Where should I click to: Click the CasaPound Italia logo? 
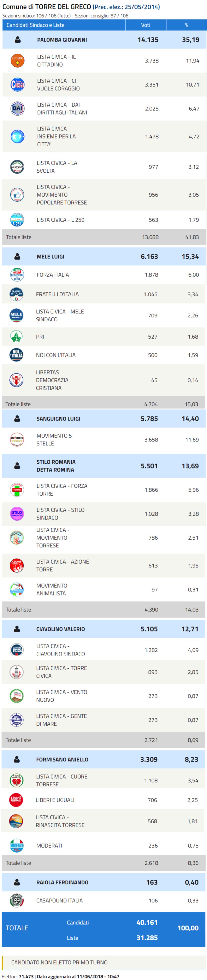coord(17,900)
